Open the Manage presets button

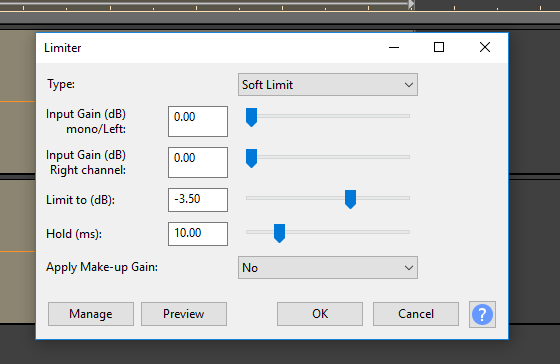(91, 314)
